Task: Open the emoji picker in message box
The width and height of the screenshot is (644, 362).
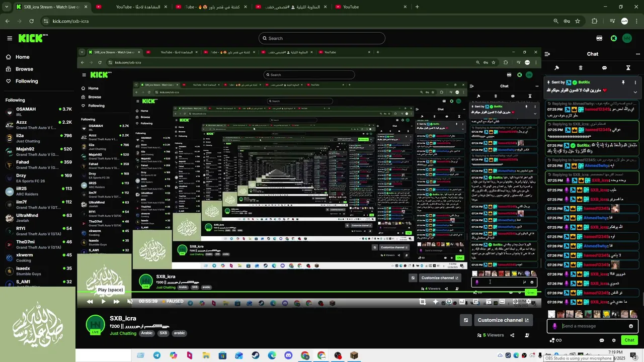Action: click(631, 326)
